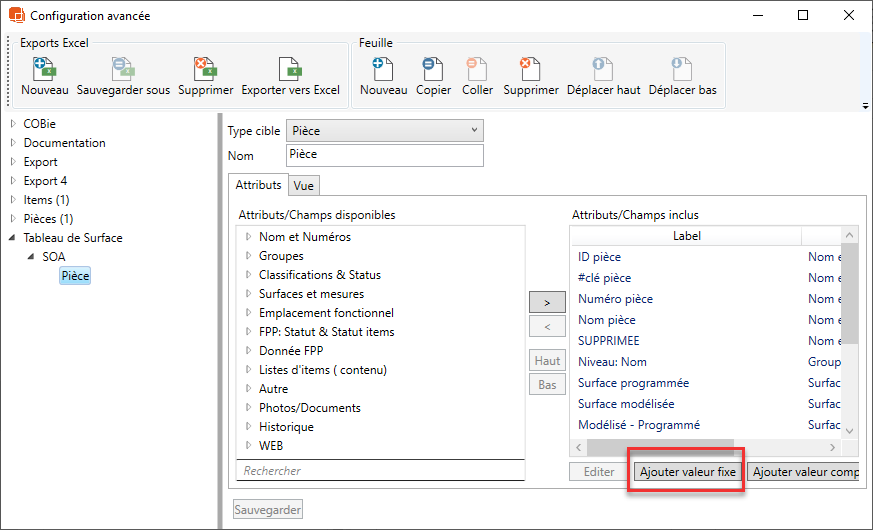The width and height of the screenshot is (873, 530).
Task: Expand the COBie tree node
Action: point(13,124)
